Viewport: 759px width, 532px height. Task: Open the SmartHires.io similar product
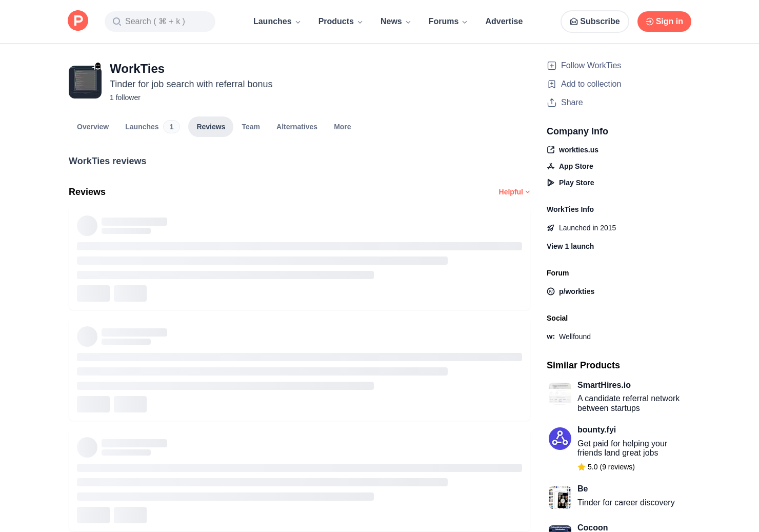click(604, 385)
